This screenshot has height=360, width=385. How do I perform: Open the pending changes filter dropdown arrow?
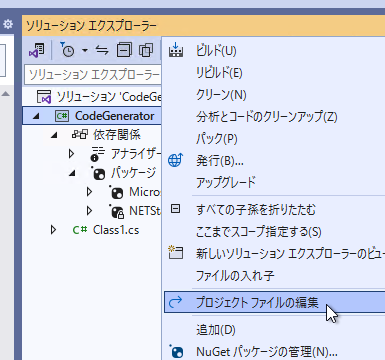(x=85, y=50)
